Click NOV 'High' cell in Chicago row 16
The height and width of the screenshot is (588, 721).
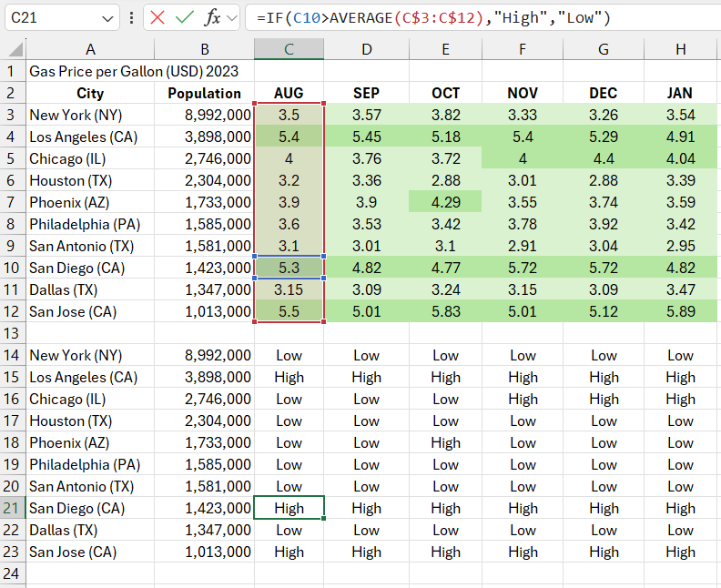(x=523, y=399)
